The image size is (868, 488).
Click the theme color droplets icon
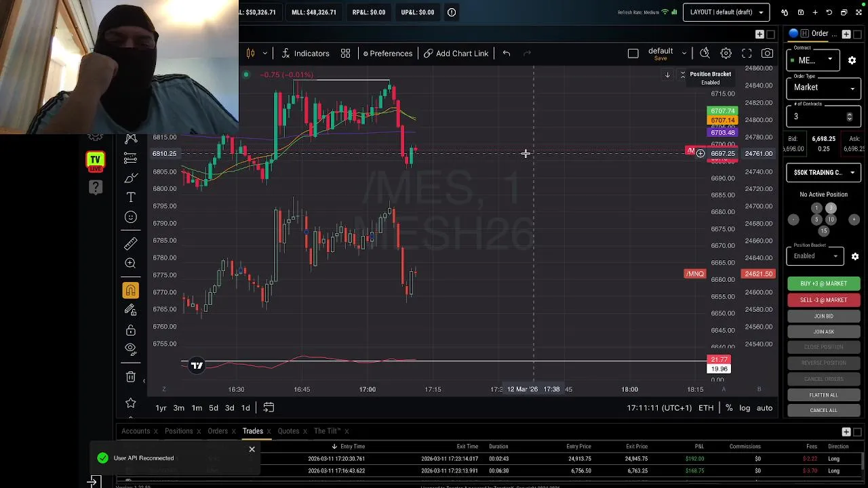[x=785, y=12]
